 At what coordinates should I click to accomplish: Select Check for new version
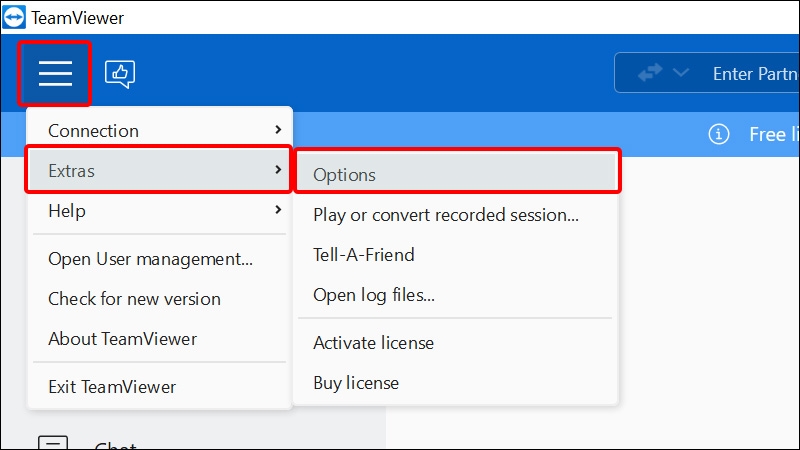159,298
